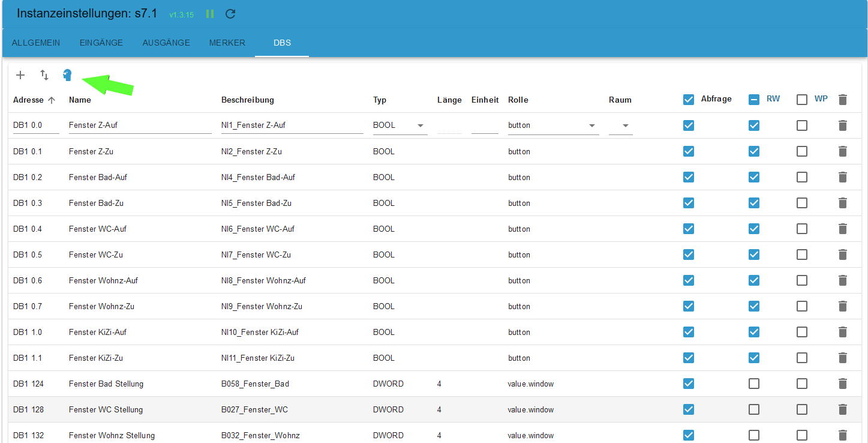Select the DWORD type of DB1 128
The width and height of the screenshot is (868, 443).
388,409
